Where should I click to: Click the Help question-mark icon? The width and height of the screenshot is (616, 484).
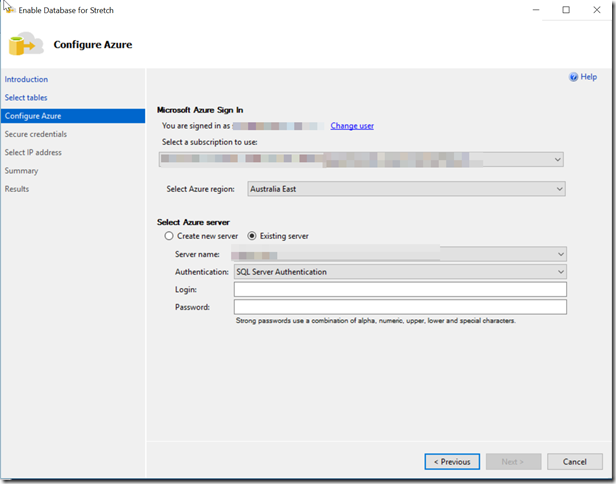tap(573, 77)
